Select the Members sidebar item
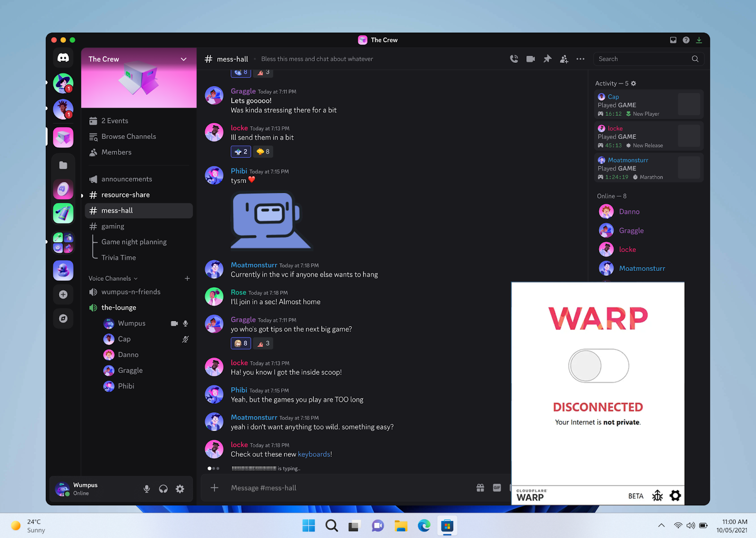Image resolution: width=756 pixels, height=538 pixels. click(x=116, y=152)
